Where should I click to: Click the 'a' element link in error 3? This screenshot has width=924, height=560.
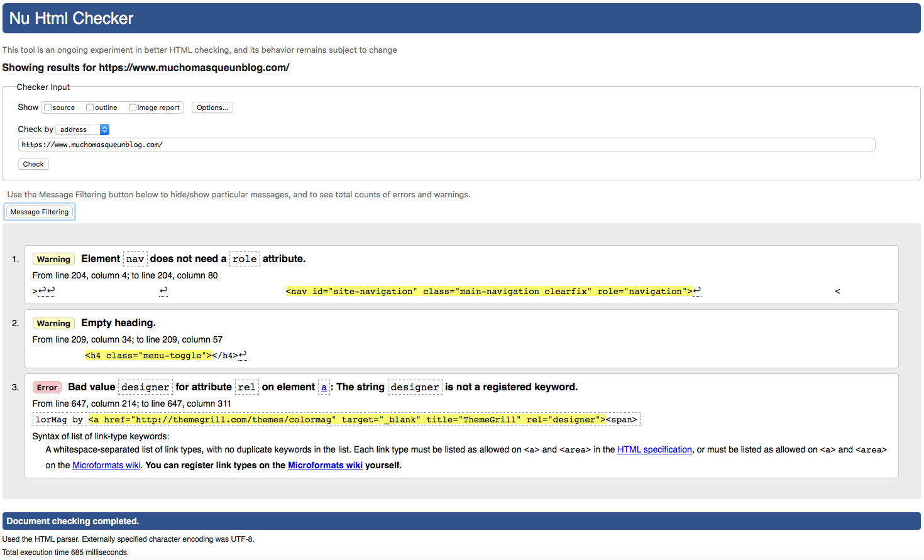tap(324, 387)
